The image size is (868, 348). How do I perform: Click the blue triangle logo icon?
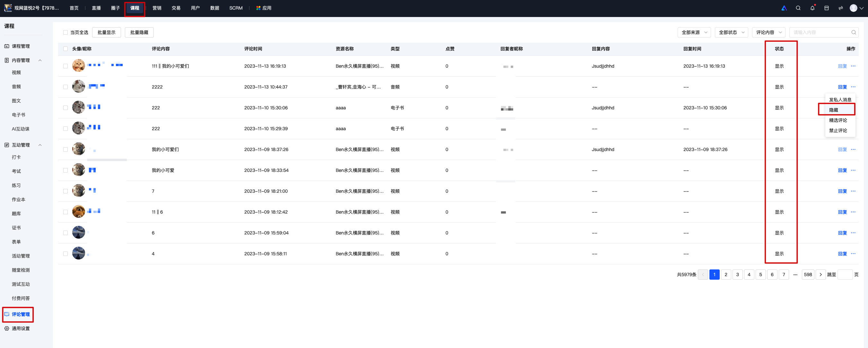pyautogui.click(x=784, y=8)
